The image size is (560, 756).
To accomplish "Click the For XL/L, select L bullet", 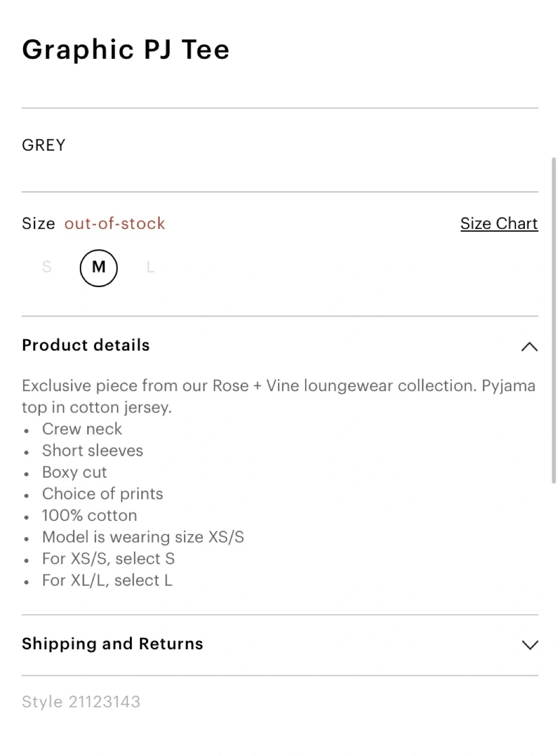I will pyautogui.click(x=107, y=580).
